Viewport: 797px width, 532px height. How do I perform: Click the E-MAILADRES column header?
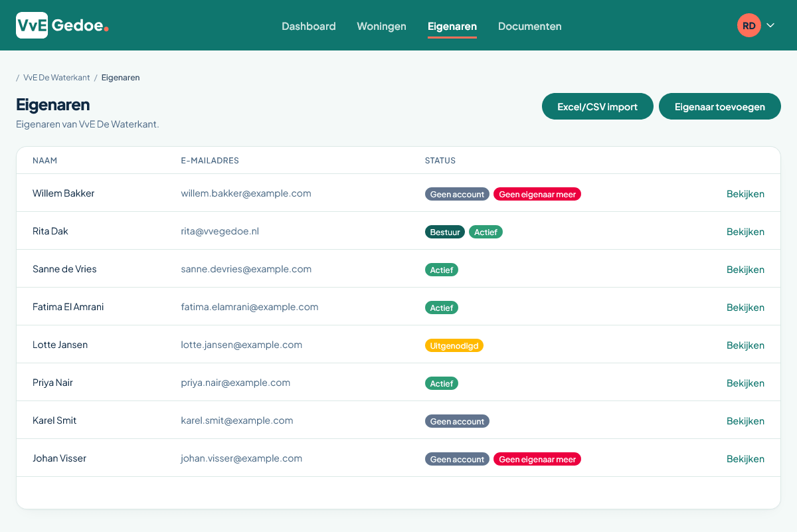(x=210, y=161)
